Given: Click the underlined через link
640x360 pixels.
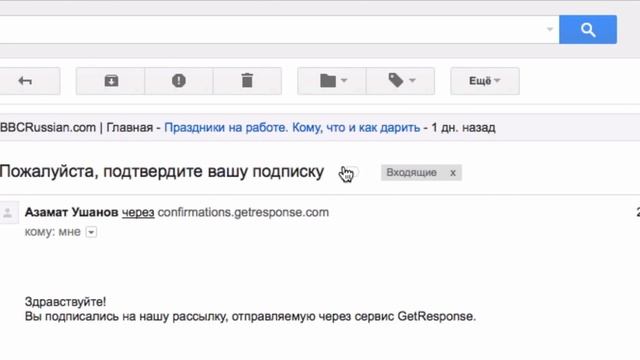Looking at the screenshot, I should (138, 213).
